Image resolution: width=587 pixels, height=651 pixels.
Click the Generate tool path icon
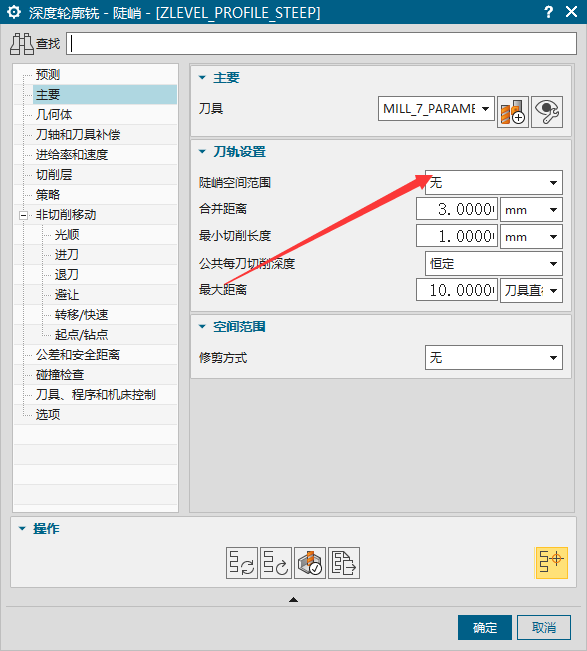click(242, 563)
